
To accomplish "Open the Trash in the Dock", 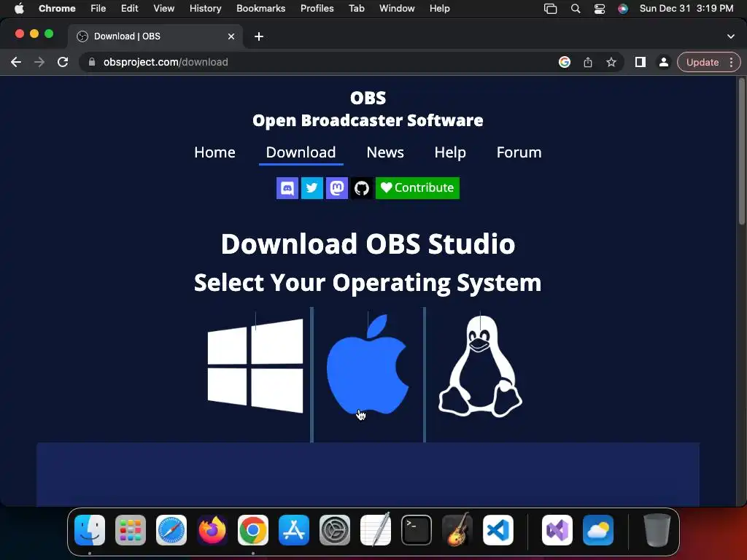I will click(657, 530).
